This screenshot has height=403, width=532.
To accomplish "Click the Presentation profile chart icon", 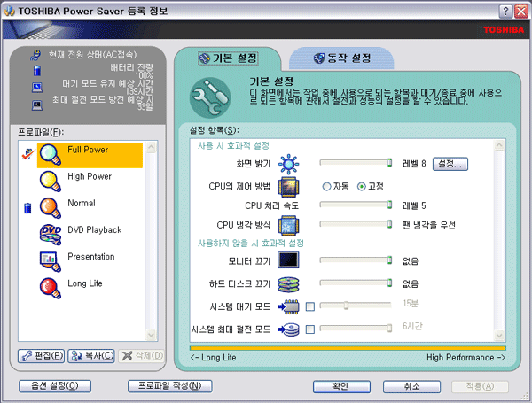I will tap(51, 261).
